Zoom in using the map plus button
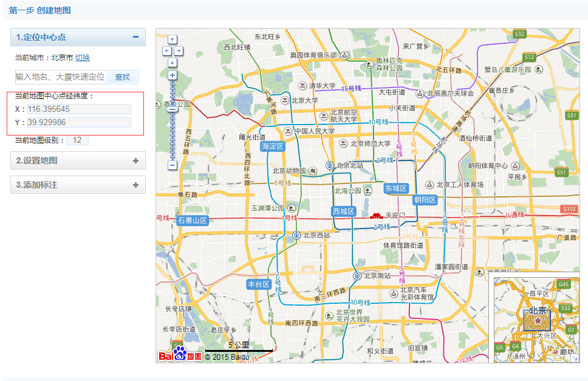 (172, 75)
